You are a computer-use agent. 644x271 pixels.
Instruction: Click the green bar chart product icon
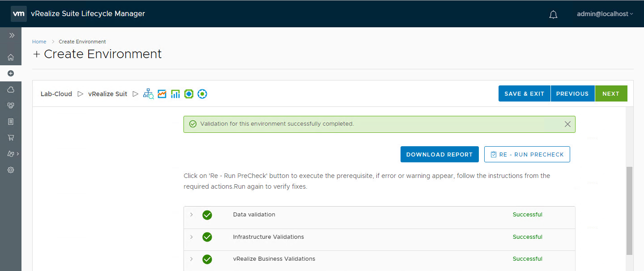[175, 94]
